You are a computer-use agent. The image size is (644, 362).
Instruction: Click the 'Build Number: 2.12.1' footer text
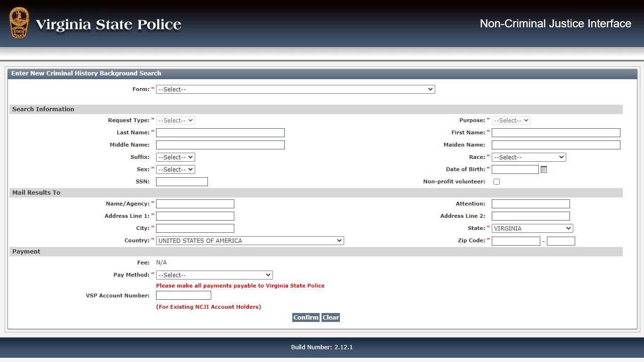(322, 347)
